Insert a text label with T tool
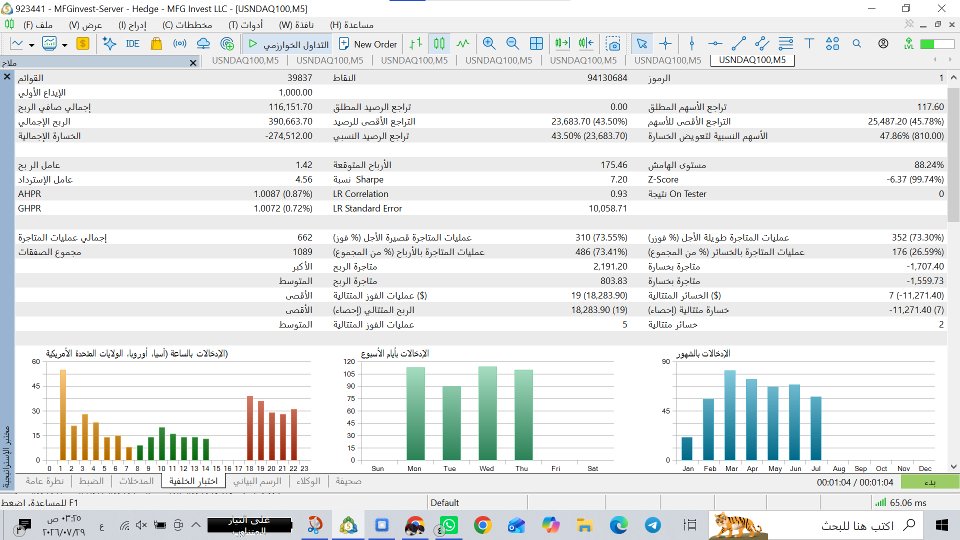This screenshot has height=540, width=960. point(809,43)
